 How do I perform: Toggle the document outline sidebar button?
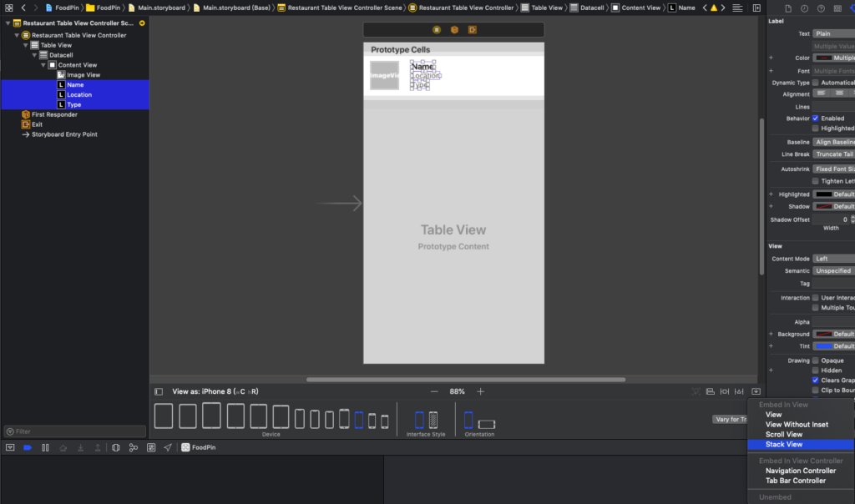click(x=159, y=391)
